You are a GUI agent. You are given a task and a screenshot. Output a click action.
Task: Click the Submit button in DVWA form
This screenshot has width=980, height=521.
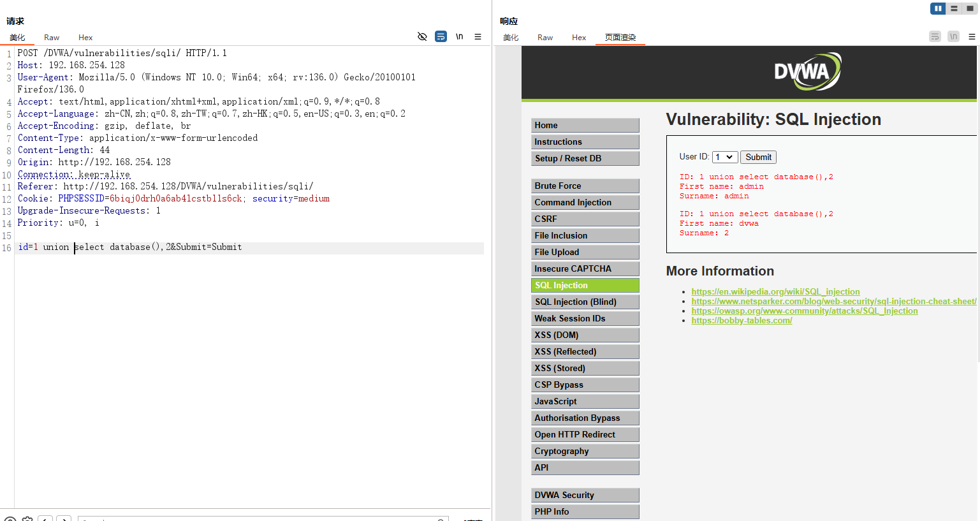click(758, 157)
